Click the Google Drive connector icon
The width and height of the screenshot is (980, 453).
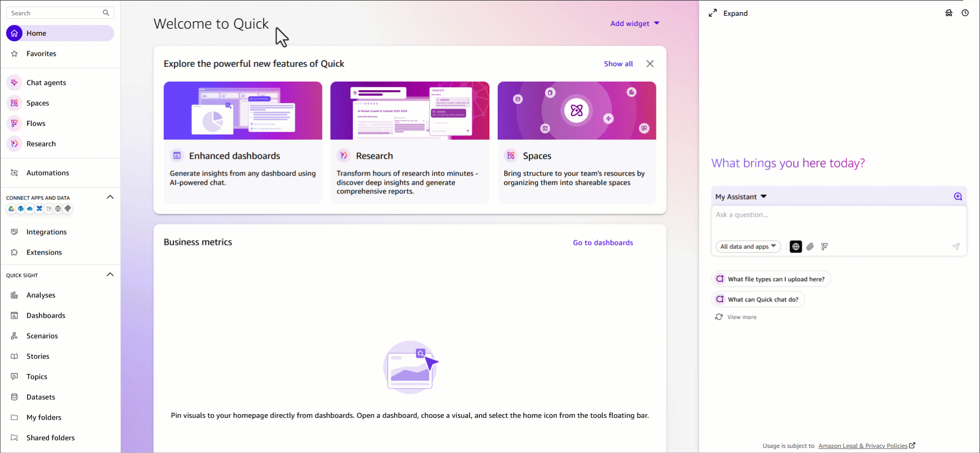[x=11, y=209]
